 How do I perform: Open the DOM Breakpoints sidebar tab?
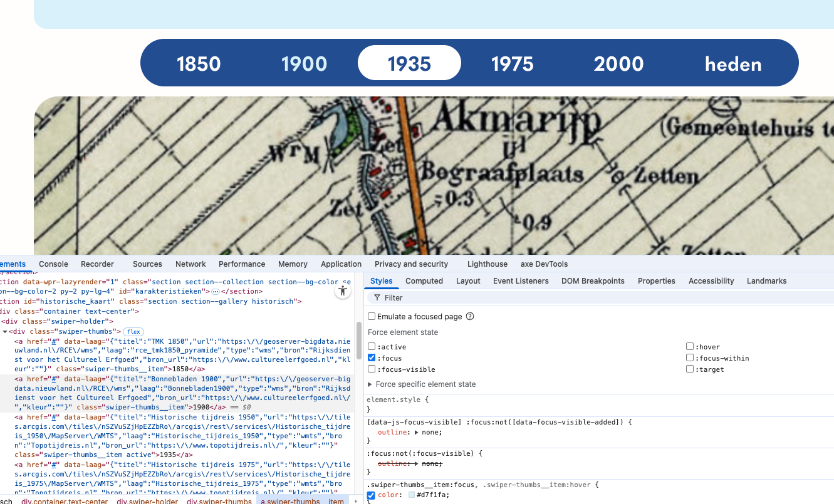point(593,281)
